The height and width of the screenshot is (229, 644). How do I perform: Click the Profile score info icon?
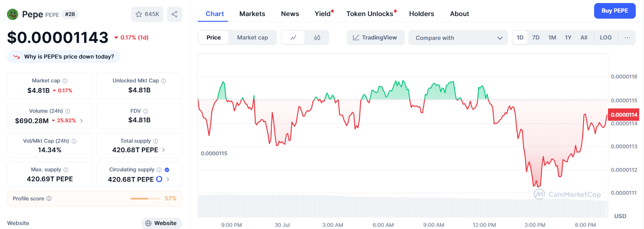49,199
